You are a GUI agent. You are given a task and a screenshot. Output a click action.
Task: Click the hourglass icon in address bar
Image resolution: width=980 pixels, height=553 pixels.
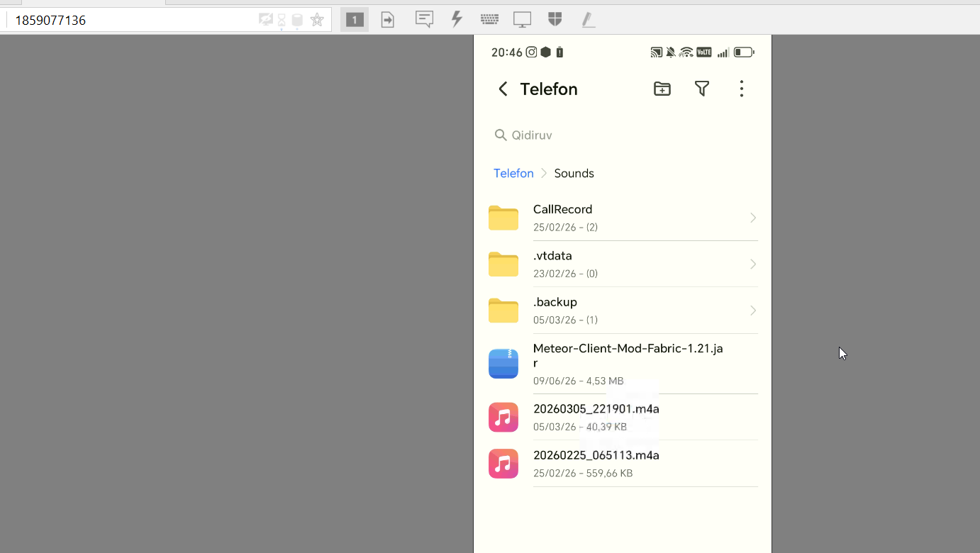282,21
